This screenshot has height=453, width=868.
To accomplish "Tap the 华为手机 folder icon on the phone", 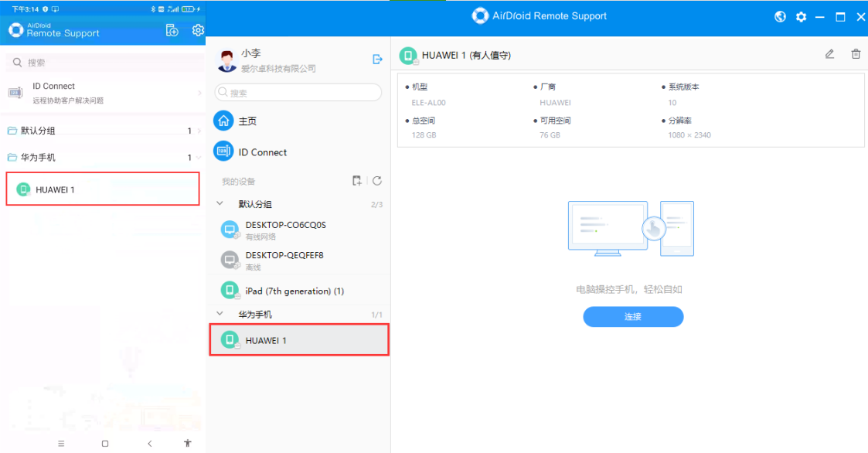I will click(x=12, y=157).
